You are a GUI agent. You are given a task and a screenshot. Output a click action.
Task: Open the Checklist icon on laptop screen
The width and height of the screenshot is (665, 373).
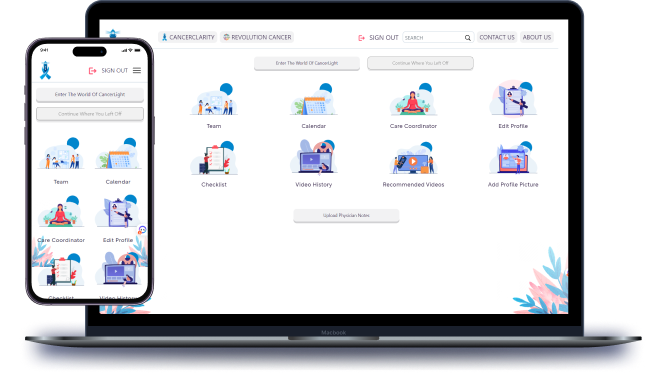214,158
